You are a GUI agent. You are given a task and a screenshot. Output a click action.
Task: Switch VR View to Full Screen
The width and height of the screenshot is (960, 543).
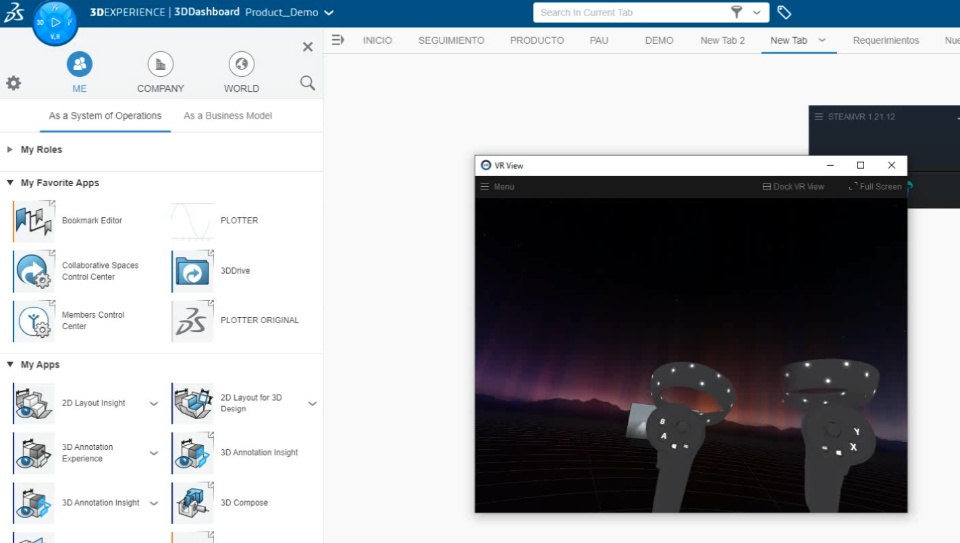point(875,187)
